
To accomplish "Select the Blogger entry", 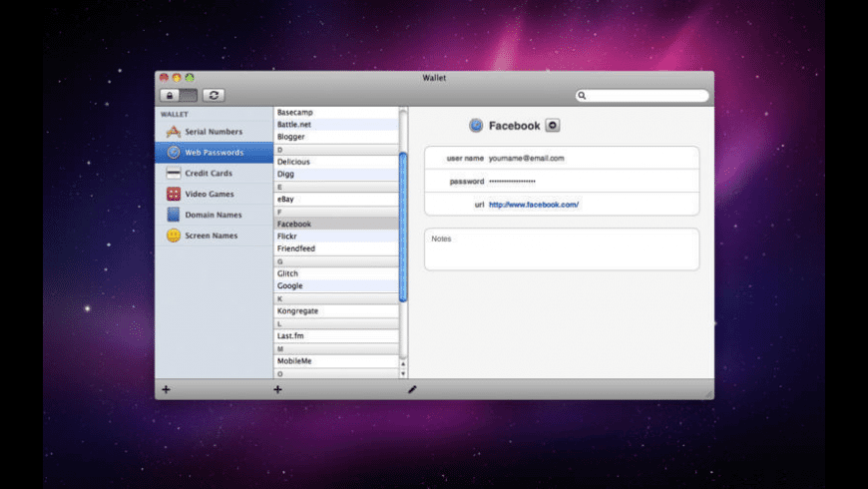I will click(x=336, y=137).
